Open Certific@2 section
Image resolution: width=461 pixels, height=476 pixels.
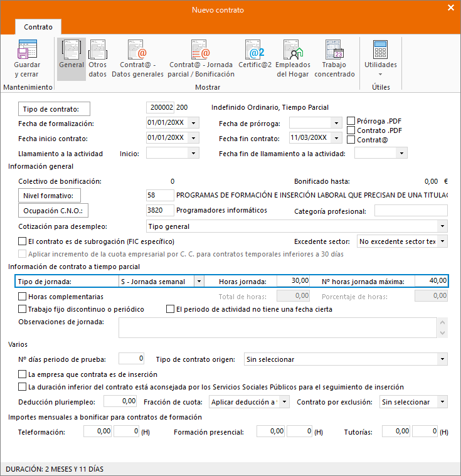coord(255,55)
